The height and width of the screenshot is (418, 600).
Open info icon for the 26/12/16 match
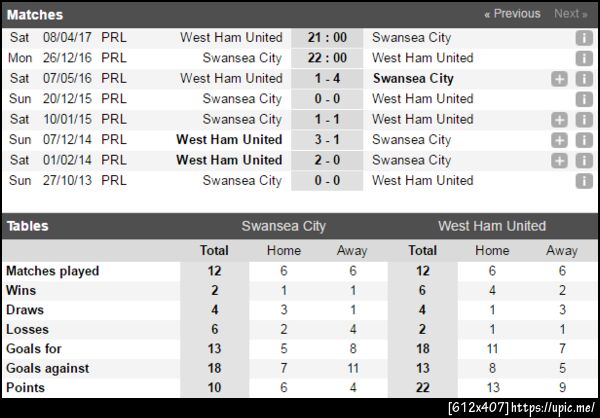[584, 58]
